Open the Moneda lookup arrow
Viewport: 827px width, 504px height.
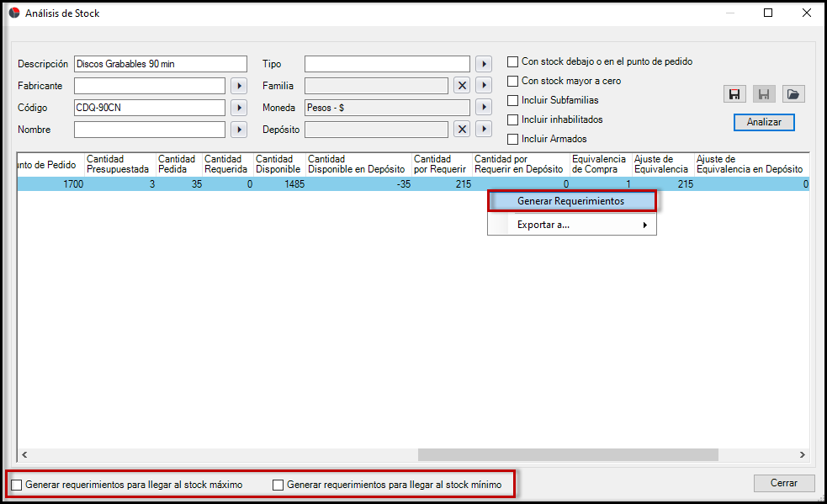pyautogui.click(x=484, y=108)
